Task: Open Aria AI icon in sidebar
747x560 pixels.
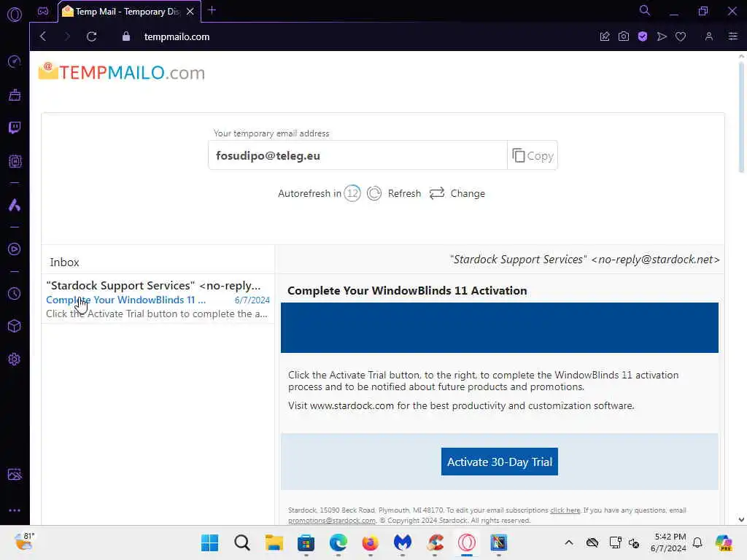Action: click(15, 205)
